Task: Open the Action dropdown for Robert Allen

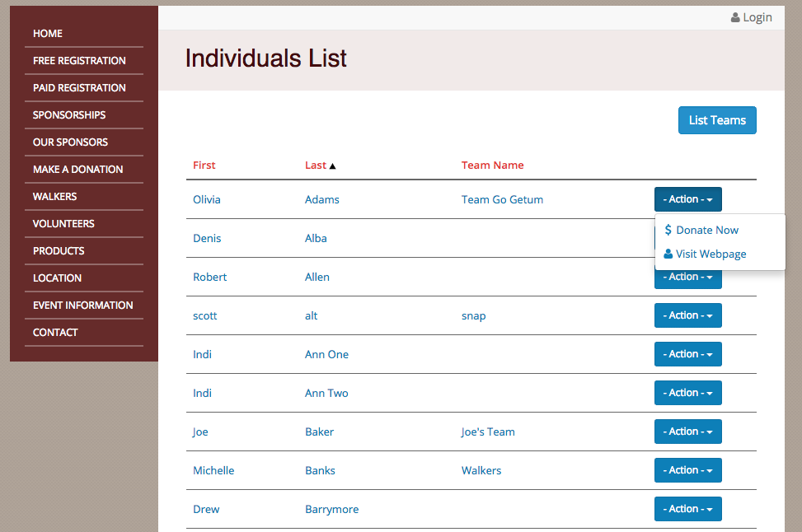Action: pos(688,279)
